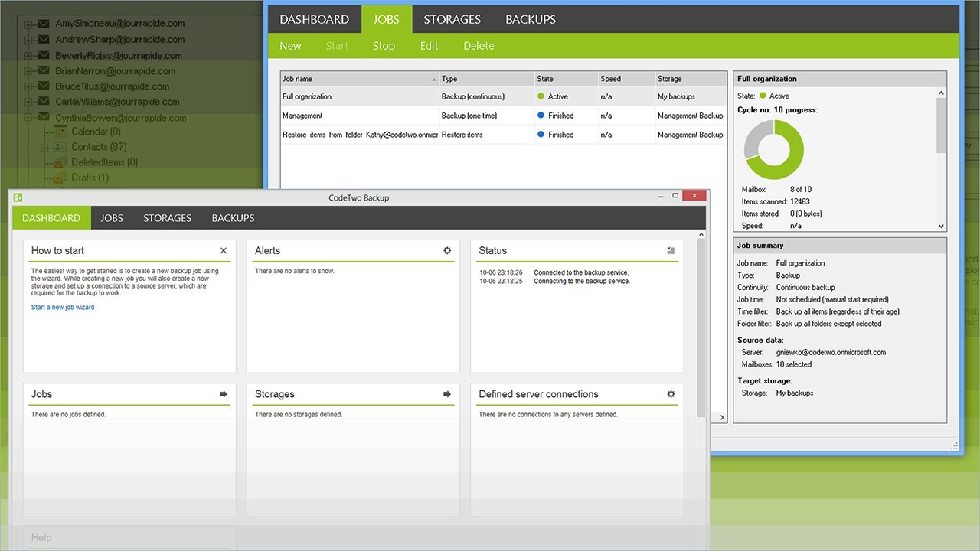The image size is (980, 551).
Task: Open Jobs panel arrow icon
Action: [x=224, y=394]
